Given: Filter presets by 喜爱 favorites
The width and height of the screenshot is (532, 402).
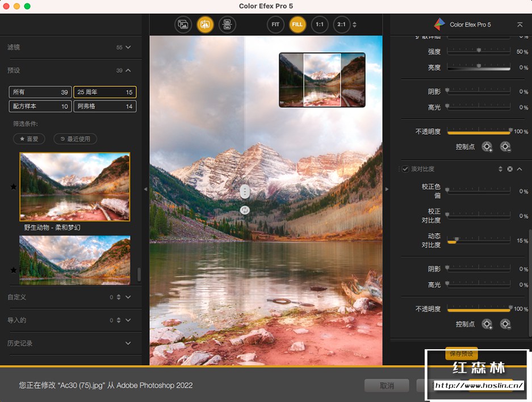Looking at the screenshot, I should (x=29, y=139).
